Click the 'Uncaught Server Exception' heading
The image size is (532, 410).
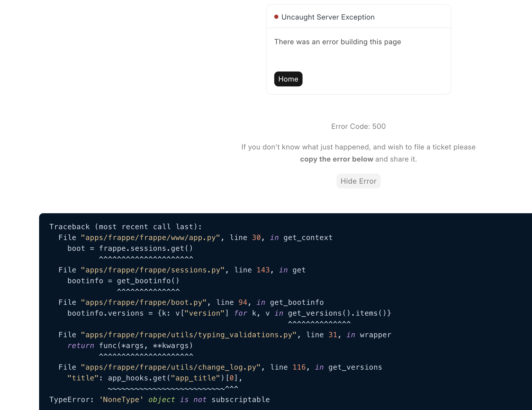click(328, 17)
